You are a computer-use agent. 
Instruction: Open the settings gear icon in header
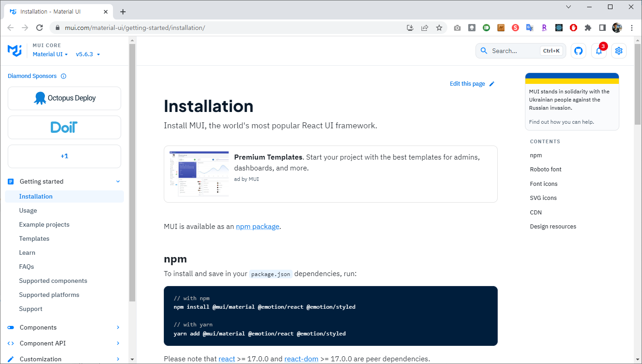[619, 51]
